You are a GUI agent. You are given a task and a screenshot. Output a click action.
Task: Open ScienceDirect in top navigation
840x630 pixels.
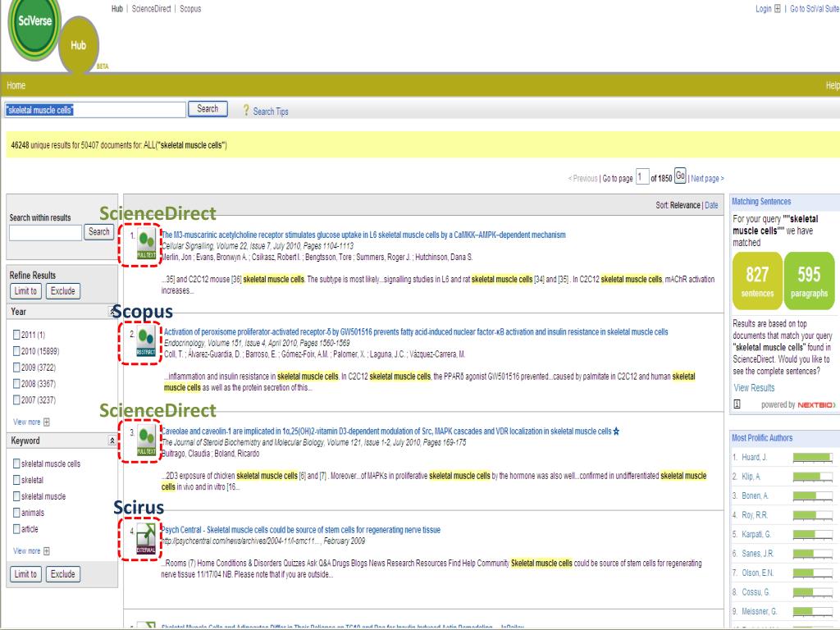(152, 8)
